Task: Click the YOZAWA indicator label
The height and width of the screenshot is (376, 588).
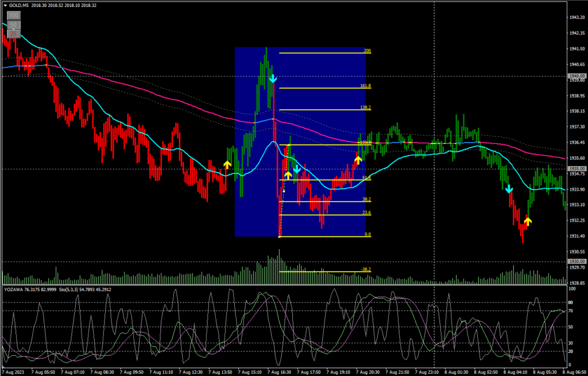Action: click(x=11, y=289)
